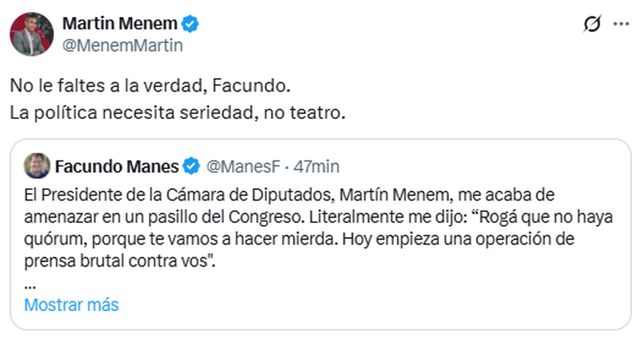Click the ellipsis below the quoted text
This screenshot has height=339, width=644.
[30, 285]
